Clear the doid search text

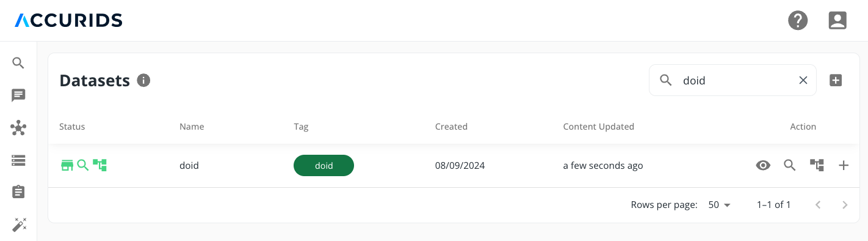(803, 80)
